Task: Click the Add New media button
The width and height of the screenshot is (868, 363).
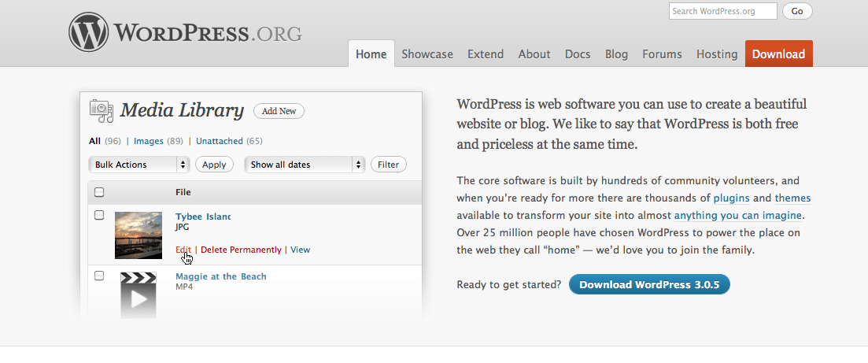Action: click(x=279, y=111)
